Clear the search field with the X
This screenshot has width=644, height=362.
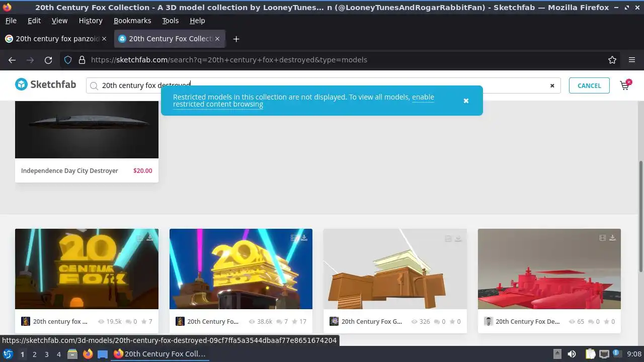tap(552, 85)
